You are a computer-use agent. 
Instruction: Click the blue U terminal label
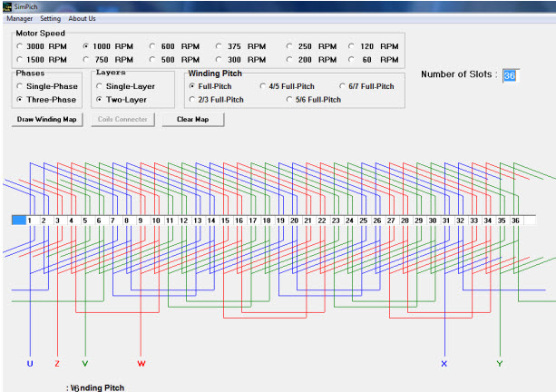[30, 364]
